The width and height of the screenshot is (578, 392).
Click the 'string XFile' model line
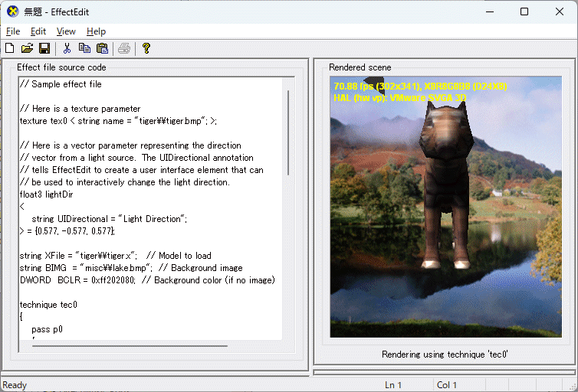(116, 256)
